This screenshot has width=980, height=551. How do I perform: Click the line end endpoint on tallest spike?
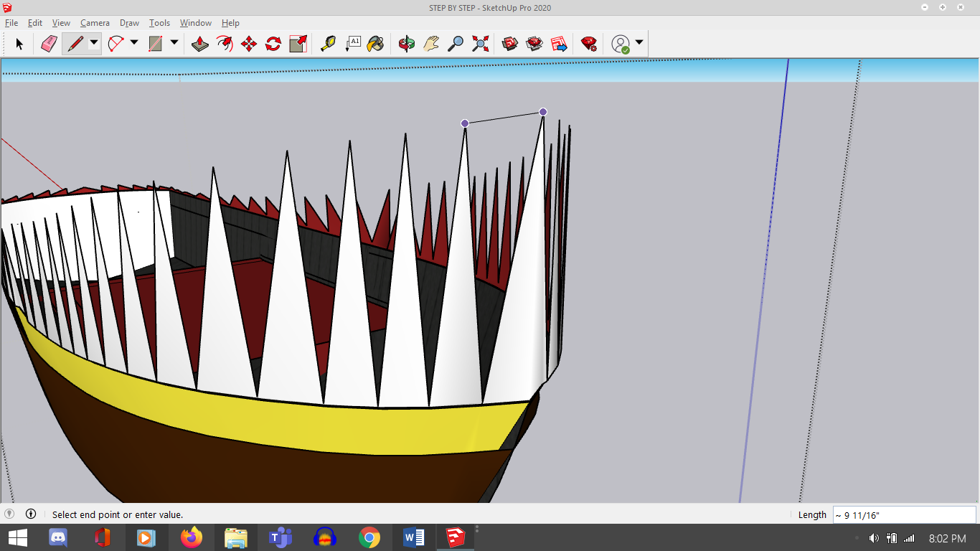point(543,112)
